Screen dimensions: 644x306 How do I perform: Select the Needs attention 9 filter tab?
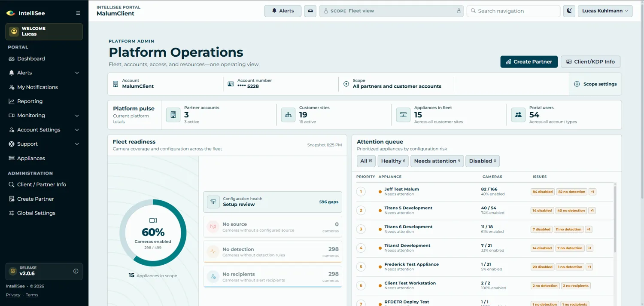click(x=437, y=161)
